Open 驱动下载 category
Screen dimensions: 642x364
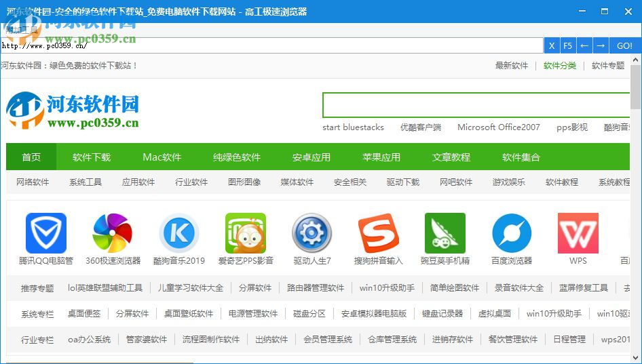coord(403,182)
